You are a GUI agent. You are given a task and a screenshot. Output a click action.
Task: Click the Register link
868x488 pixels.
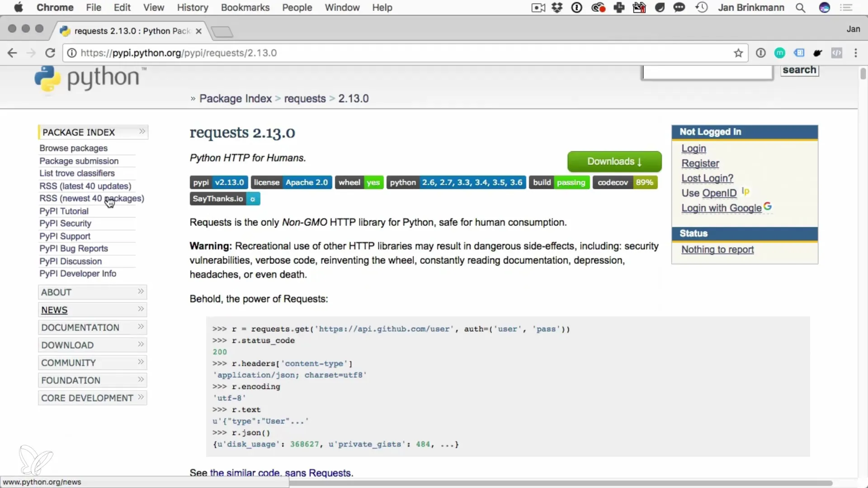click(700, 164)
